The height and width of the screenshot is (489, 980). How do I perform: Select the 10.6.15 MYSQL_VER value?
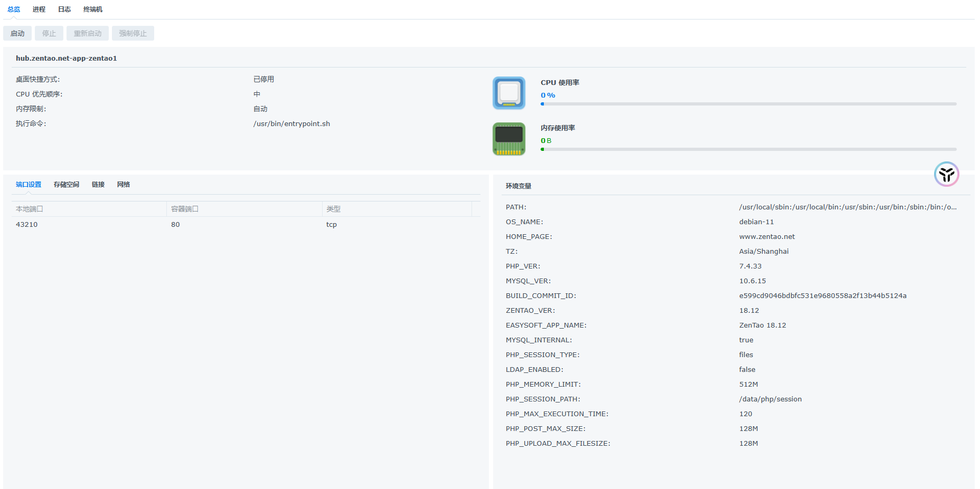[752, 281]
